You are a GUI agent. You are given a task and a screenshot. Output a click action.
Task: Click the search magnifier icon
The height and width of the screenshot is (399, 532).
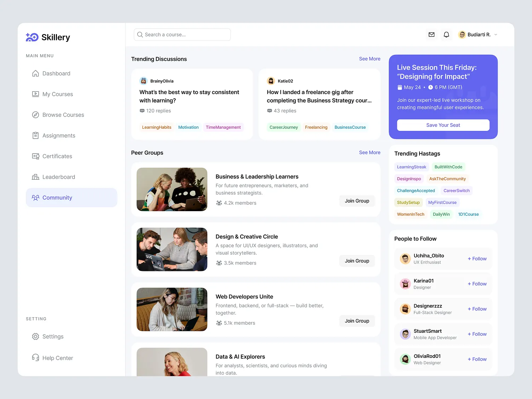pyautogui.click(x=140, y=35)
